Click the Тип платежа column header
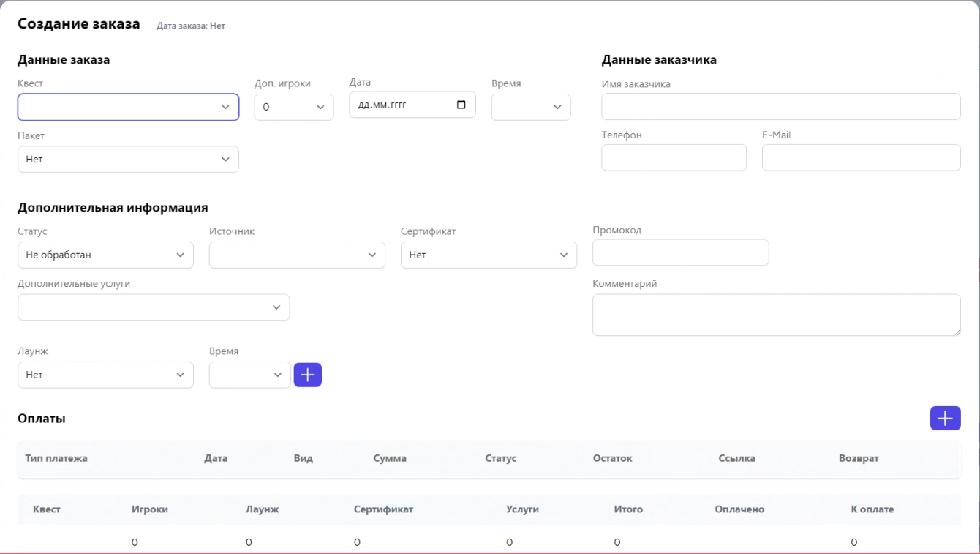 pyautogui.click(x=56, y=458)
